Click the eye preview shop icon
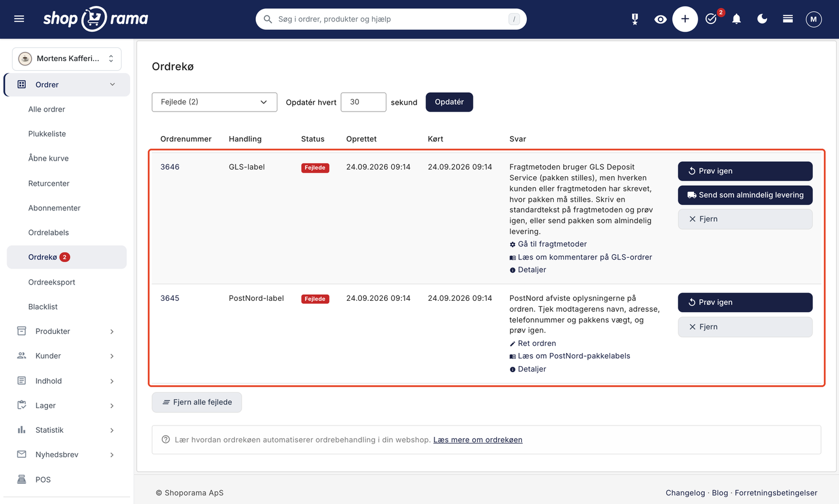This screenshot has height=504, width=839. pyautogui.click(x=660, y=19)
